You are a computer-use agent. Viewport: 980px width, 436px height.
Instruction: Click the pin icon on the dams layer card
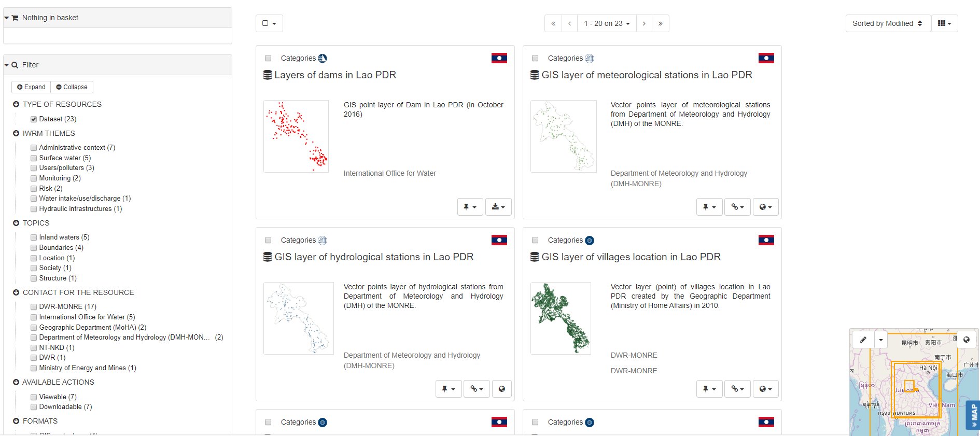tap(470, 207)
